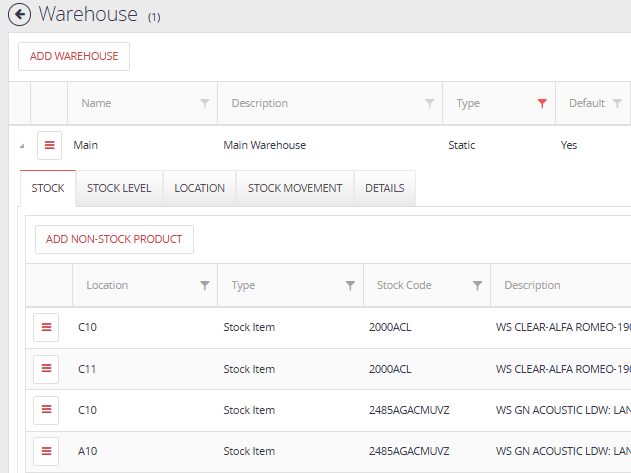Open the DETAILS tab

(385, 188)
